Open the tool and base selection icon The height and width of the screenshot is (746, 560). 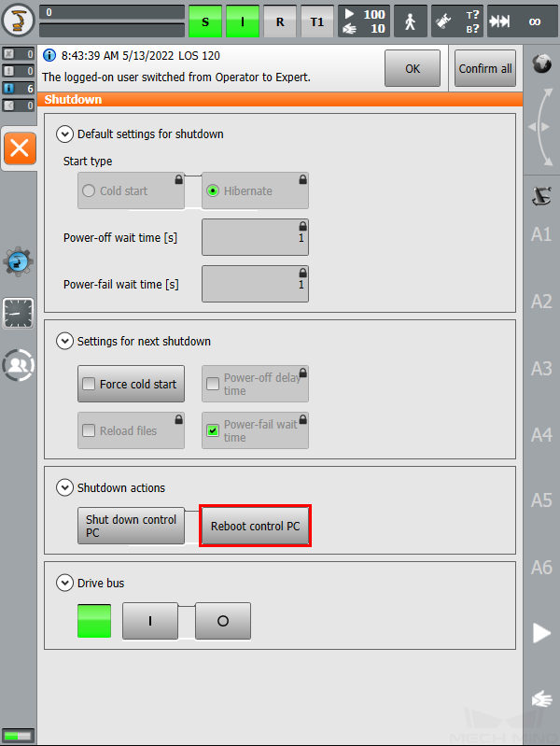(x=457, y=21)
